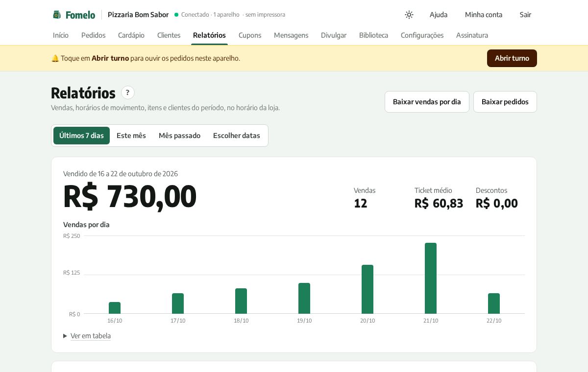Open the Divulgar tab

coord(334,35)
